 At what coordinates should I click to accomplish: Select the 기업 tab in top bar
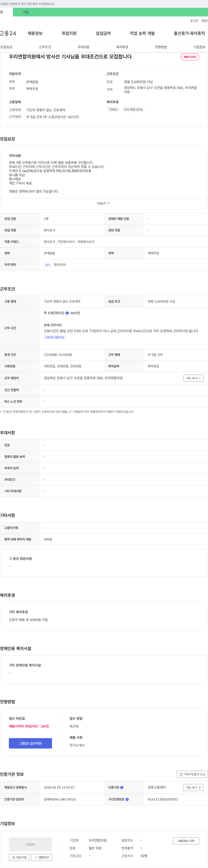(x=26, y=12)
